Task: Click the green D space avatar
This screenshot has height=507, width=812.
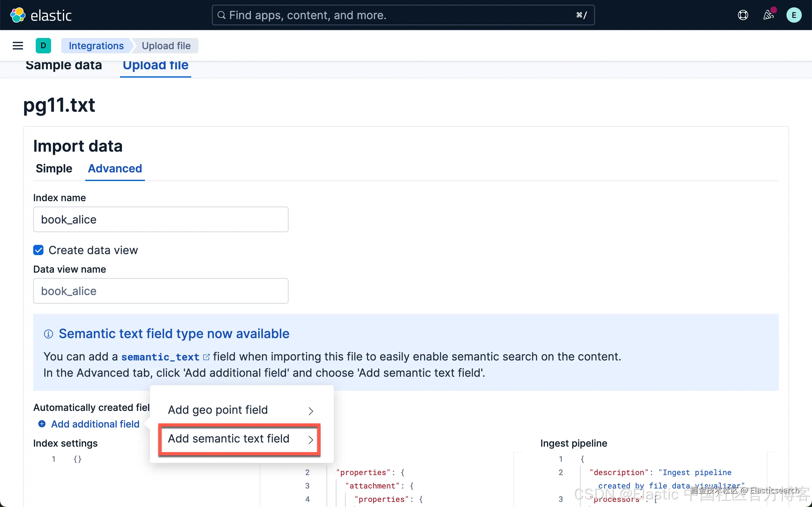Action: [x=43, y=46]
